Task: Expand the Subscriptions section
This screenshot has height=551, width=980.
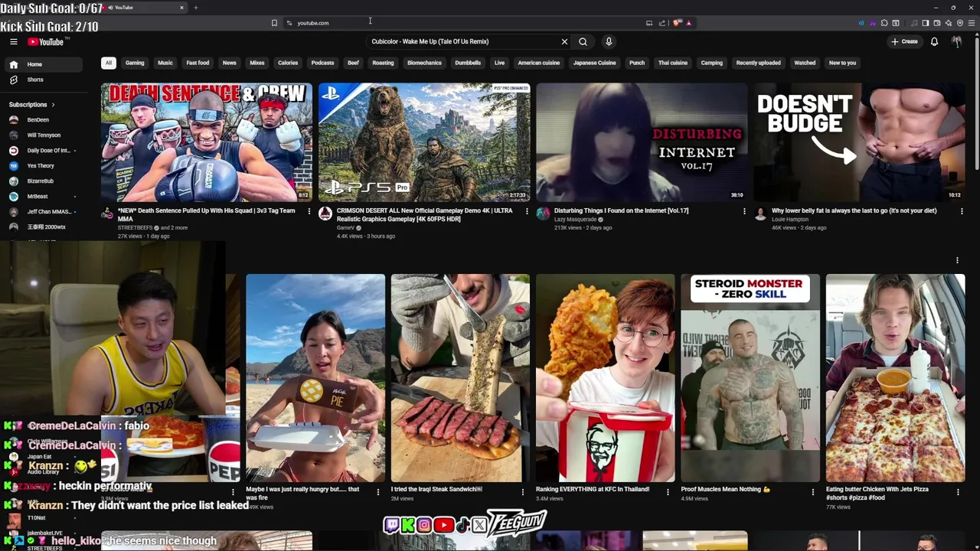Action: (x=31, y=104)
